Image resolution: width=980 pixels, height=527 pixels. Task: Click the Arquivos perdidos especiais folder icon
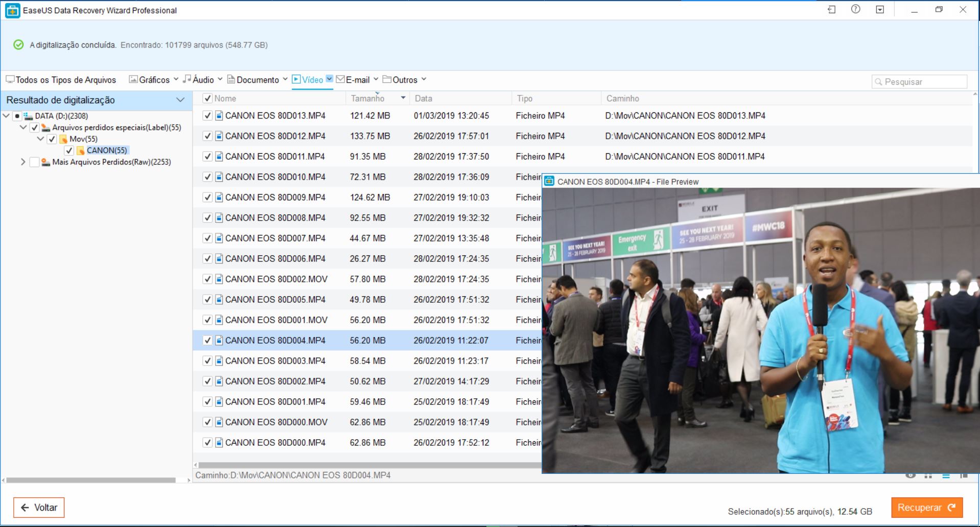(x=45, y=128)
